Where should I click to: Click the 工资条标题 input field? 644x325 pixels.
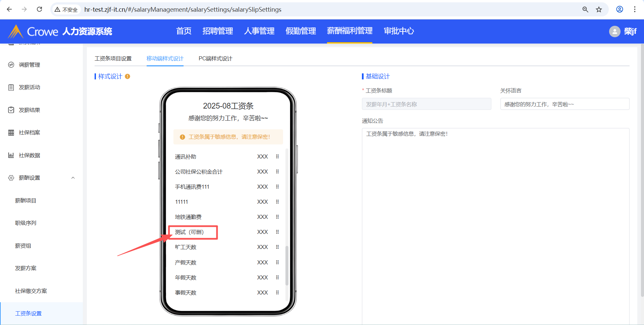[426, 104]
